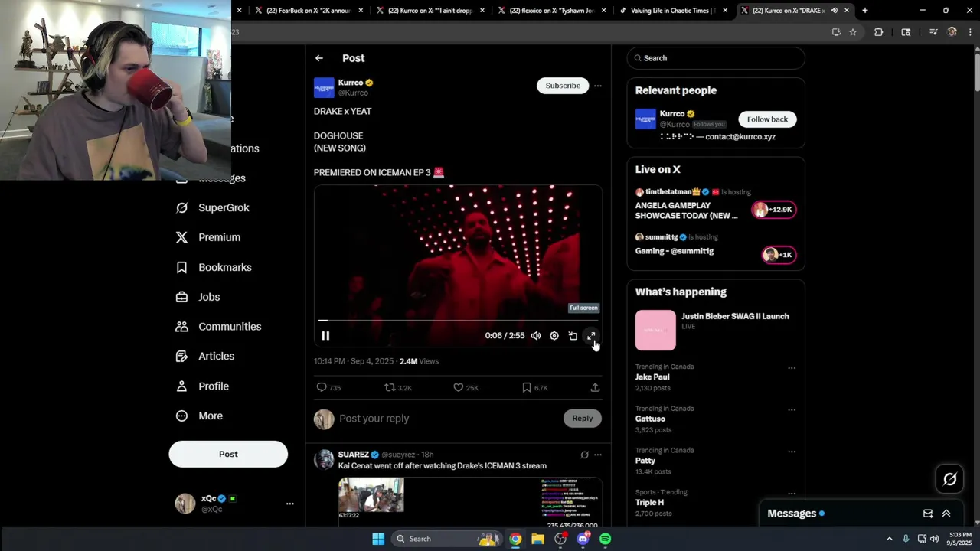This screenshot has height=551, width=980.
Task: Open the Grok icon on SUAREZ reply
Action: [x=584, y=455]
